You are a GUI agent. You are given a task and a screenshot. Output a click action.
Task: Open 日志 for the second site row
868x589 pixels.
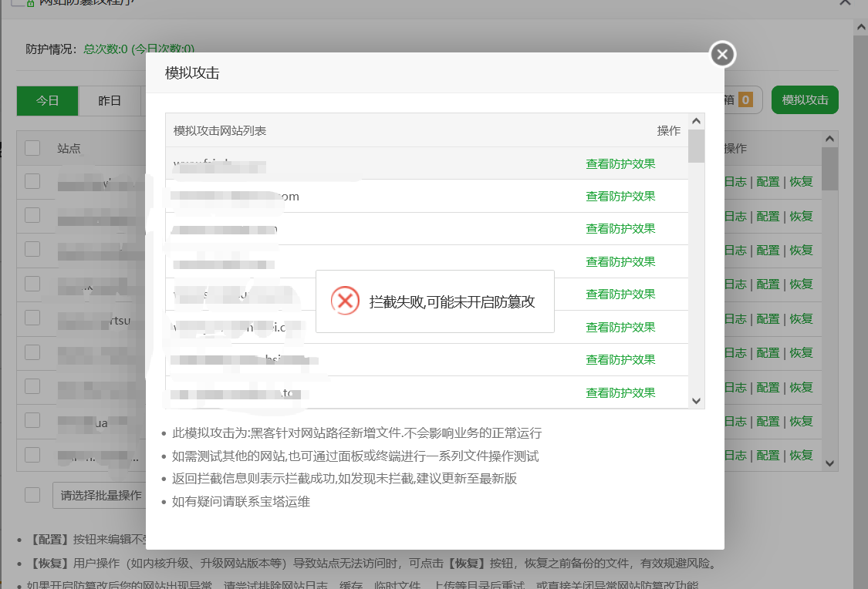pyautogui.click(x=736, y=216)
